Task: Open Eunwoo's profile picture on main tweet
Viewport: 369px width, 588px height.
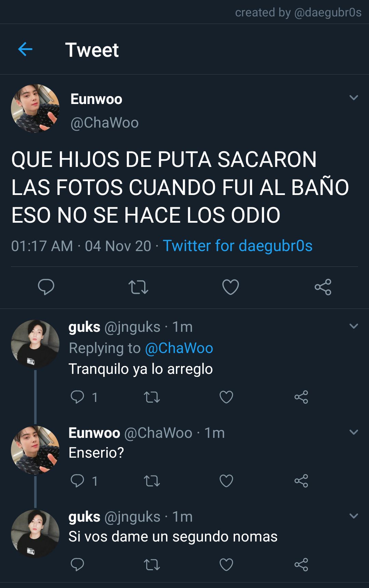Action: point(35,108)
